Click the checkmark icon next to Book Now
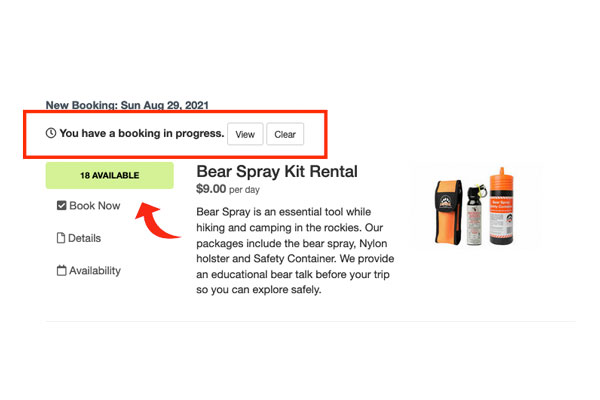This screenshot has height=400, width=600. click(x=61, y=206)
